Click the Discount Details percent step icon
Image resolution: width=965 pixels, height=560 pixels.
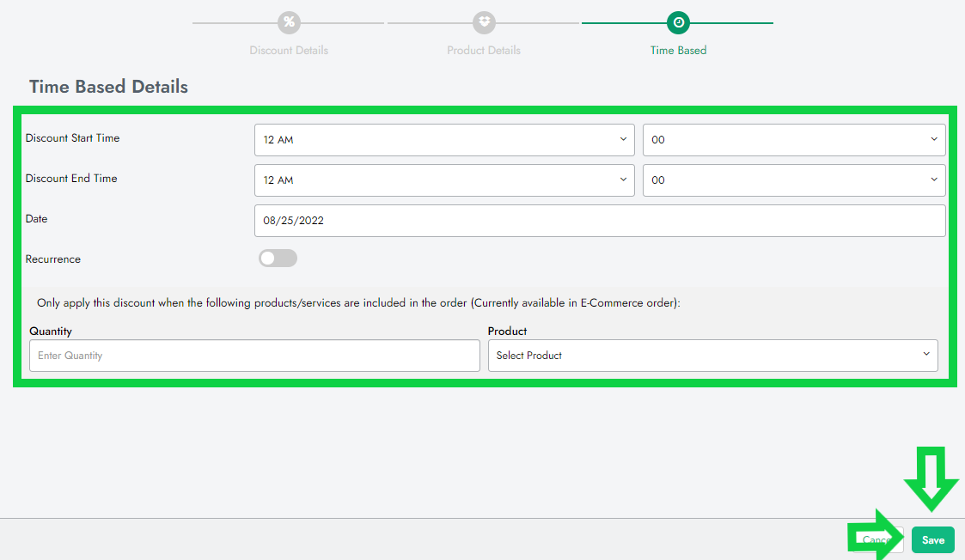point(289,22)
